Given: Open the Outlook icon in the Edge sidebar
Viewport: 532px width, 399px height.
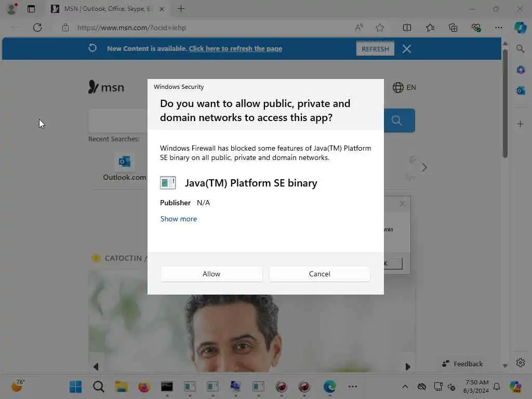Looking at the screenshot, I should pos(521,90).
